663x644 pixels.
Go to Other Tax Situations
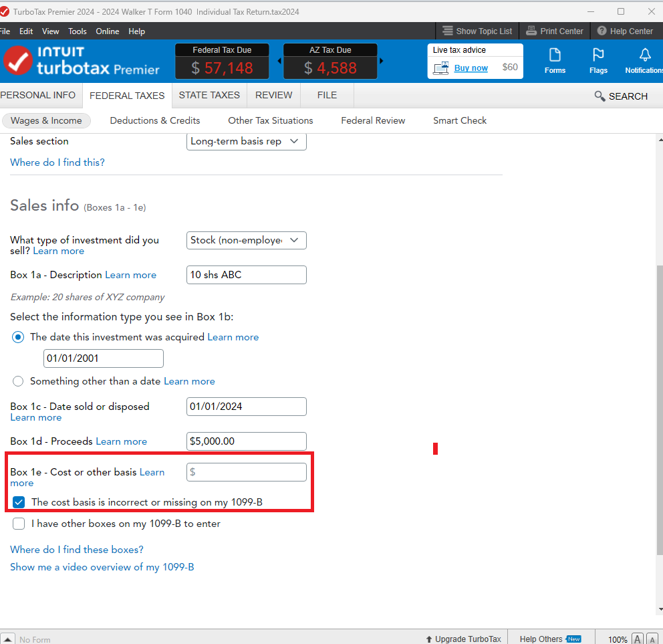tap(271, 120)
